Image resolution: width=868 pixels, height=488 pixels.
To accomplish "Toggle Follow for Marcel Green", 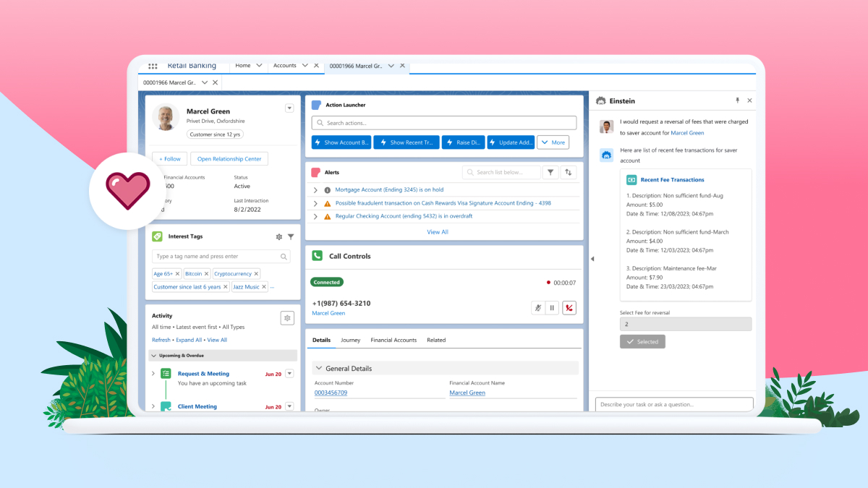I will tap(169, 158).
